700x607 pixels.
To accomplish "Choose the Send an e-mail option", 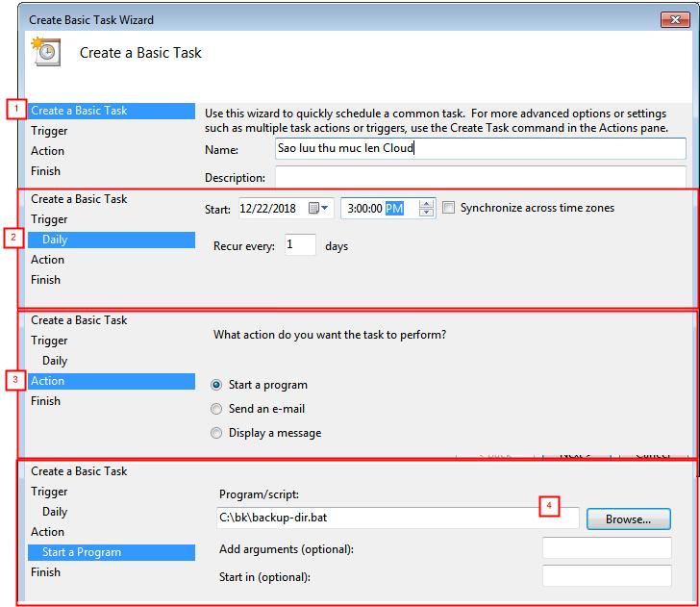I will pyautogui.click(x=216, y=409).
